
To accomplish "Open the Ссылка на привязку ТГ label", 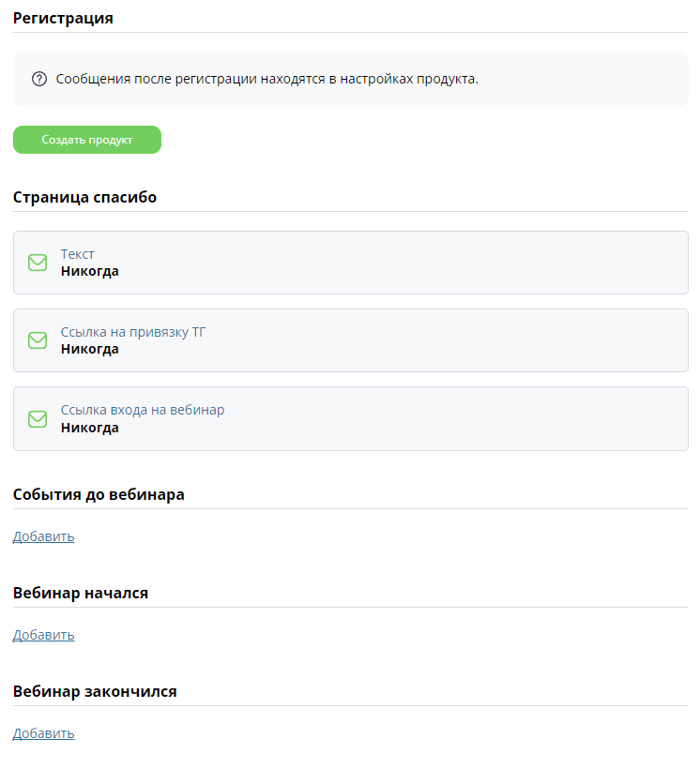I will point(133,332).
